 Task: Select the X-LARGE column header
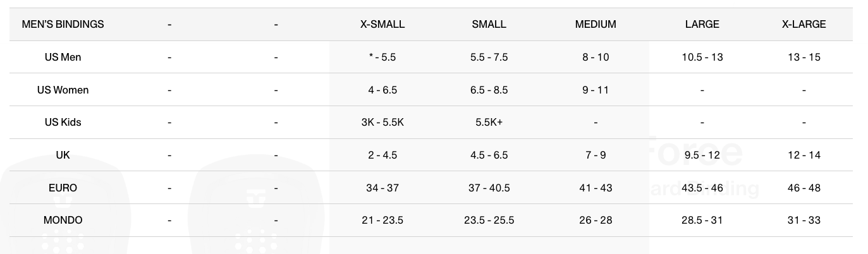pos(804,25)
